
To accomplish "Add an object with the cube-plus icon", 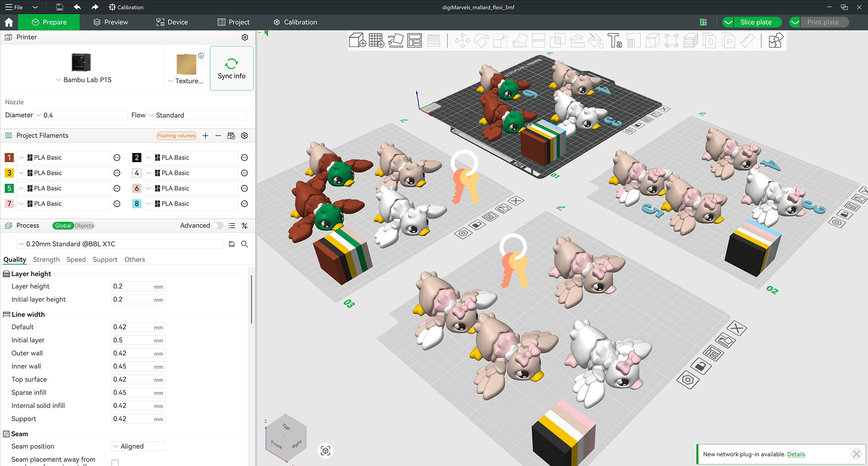I will (x=357, y=41).
